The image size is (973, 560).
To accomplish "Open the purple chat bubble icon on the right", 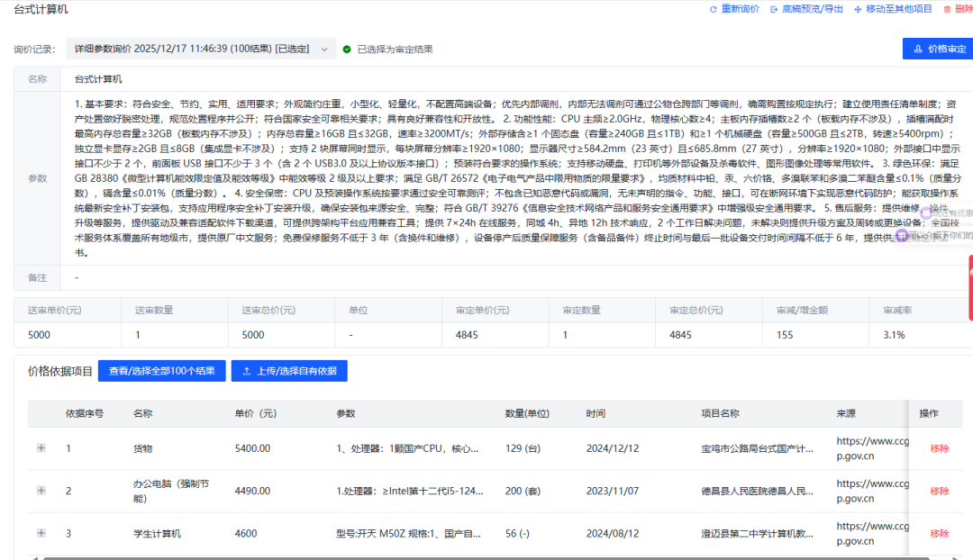I will 927,214.
